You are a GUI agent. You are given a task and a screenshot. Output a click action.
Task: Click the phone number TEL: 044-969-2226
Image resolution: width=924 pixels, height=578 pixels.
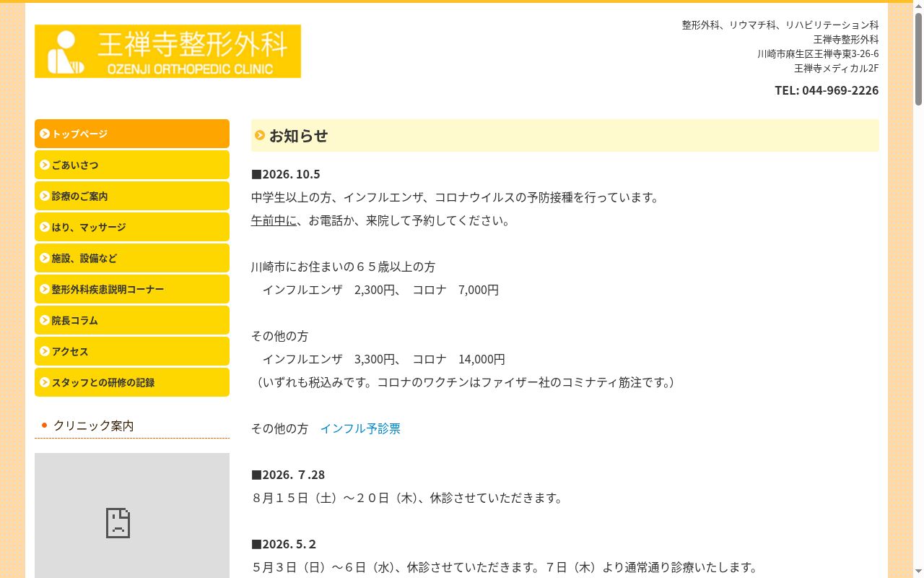[x=827, y=90]
